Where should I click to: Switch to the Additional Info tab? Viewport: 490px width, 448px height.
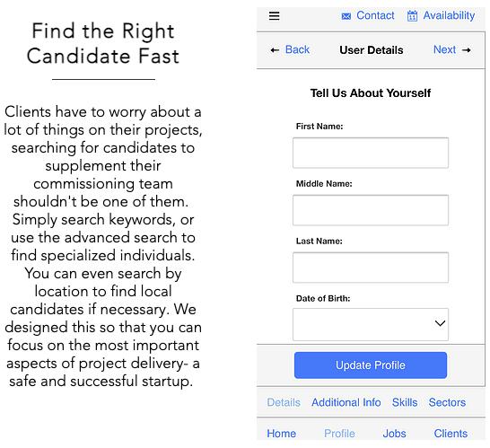pos(346,402)
